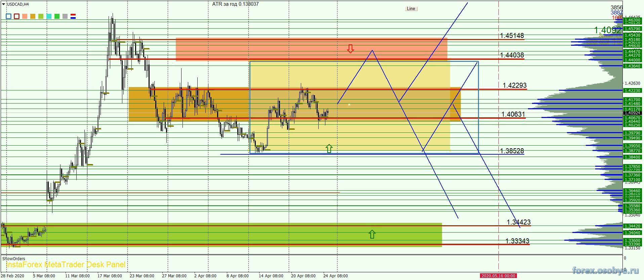644x280 pixels.
Task: Click the 1.34423 level label
Action: (x=519, y=222)
